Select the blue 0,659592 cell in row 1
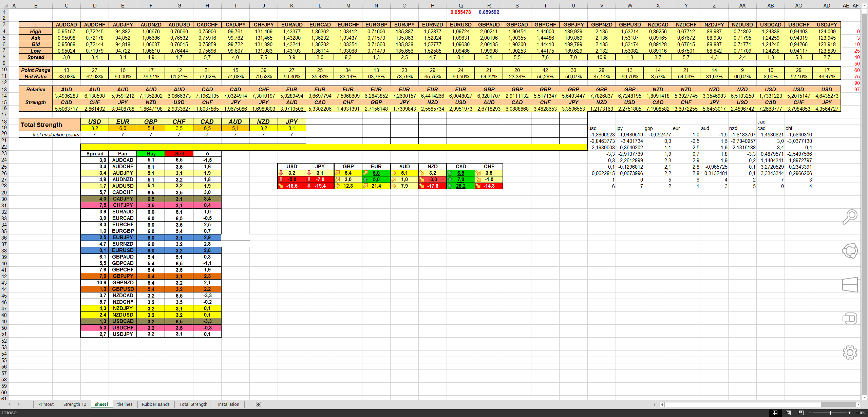Screen dimensions: 868x417 [489, 12]
